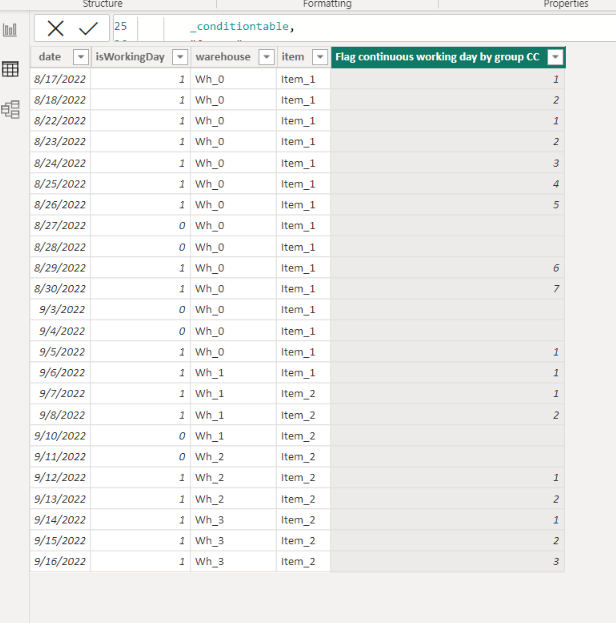Select the 9/6/2022 date cell
616x623 pixels.
(60, 372)
